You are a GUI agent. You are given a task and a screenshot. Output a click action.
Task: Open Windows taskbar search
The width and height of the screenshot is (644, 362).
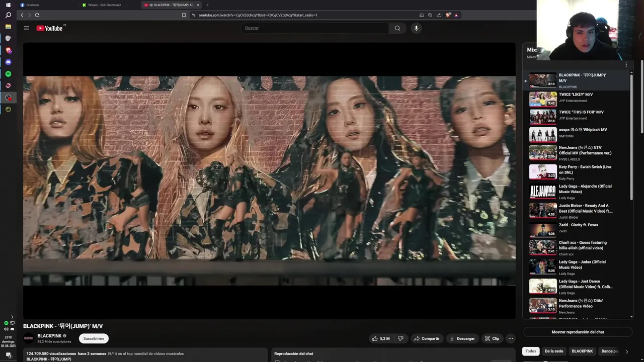click(8, 16)
